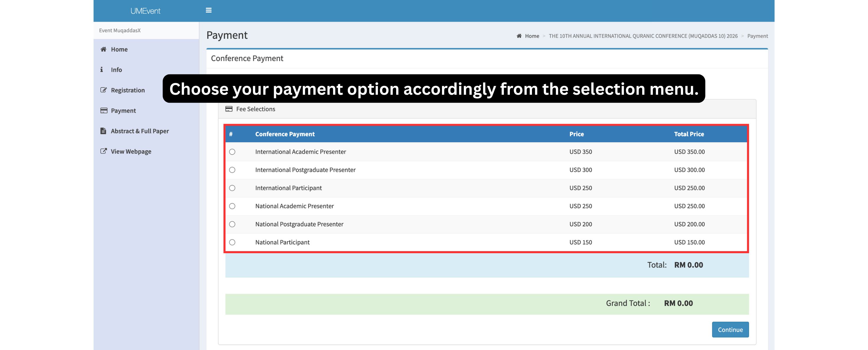Toggle the hamburger sidebar menu icon

click(208, 10)
